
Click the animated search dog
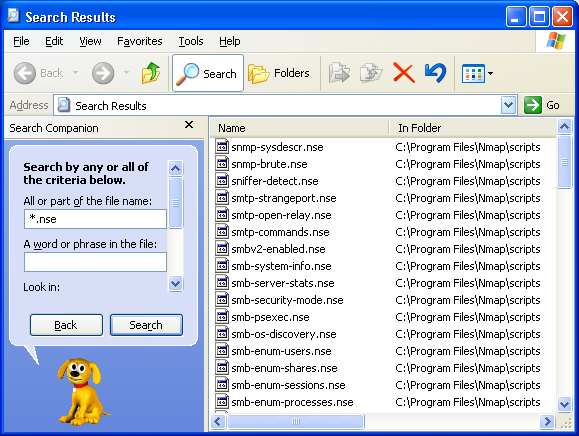tap(80, 392)
